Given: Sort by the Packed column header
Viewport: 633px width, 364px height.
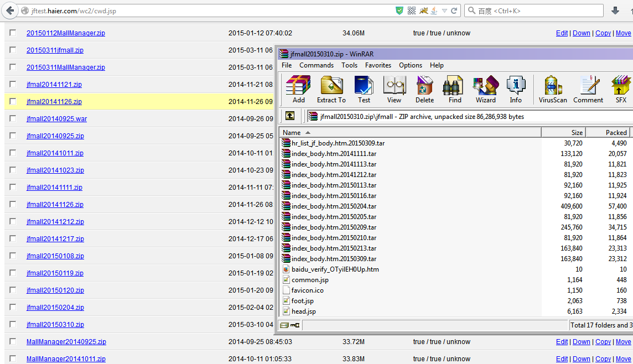Looking at the screenshot, I should tap(608, 132).
